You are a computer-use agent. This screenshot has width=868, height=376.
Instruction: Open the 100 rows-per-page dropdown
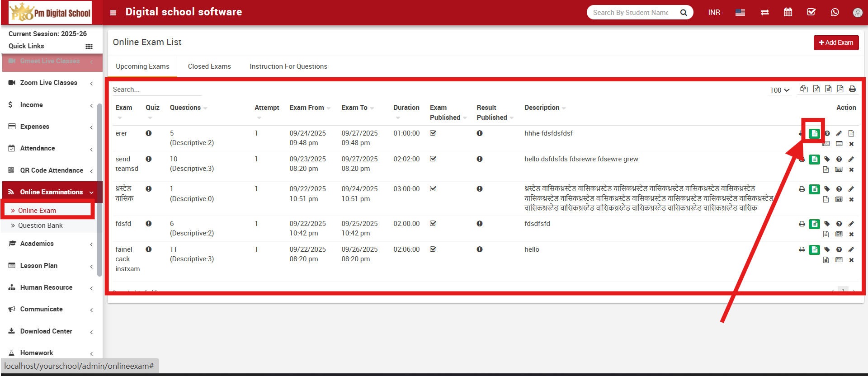pyautogui.click(x=780, y=90)
